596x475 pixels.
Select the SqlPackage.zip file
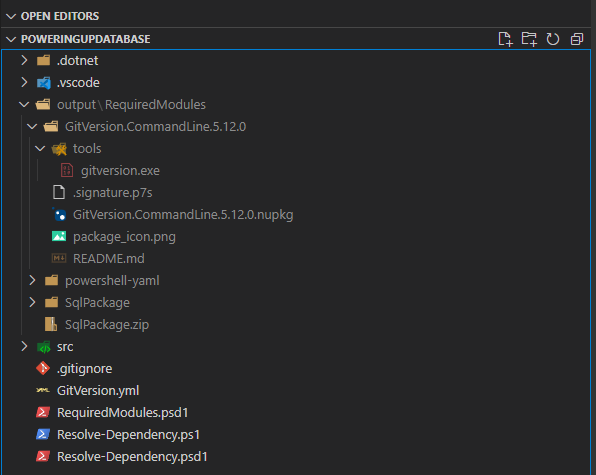(107, 325)
